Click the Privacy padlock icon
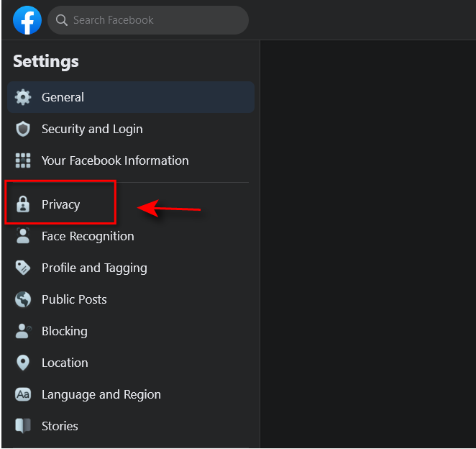Screen dimensions: 476x449 [23, 204]
